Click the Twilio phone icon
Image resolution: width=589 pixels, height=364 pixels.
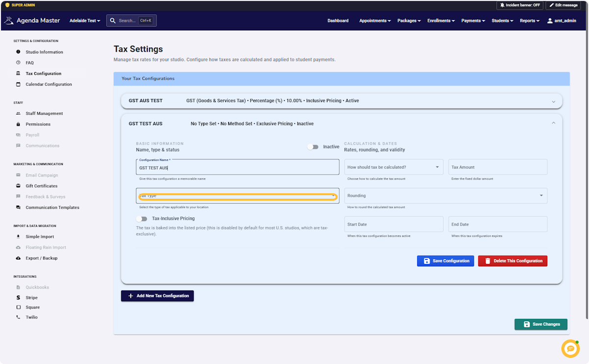18,317
